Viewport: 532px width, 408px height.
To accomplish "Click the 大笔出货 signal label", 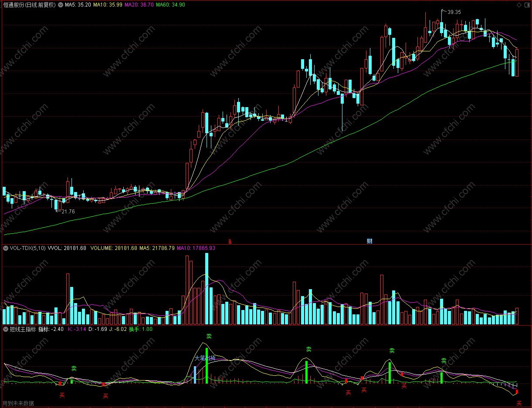I will [x=205, y=358].
